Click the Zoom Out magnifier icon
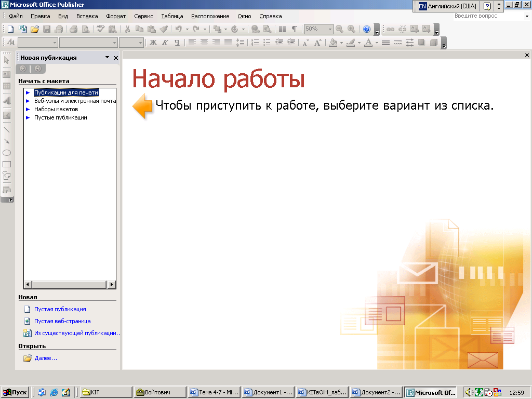The height and width of the screenshot is (399, 532). [x=339, y=29]
